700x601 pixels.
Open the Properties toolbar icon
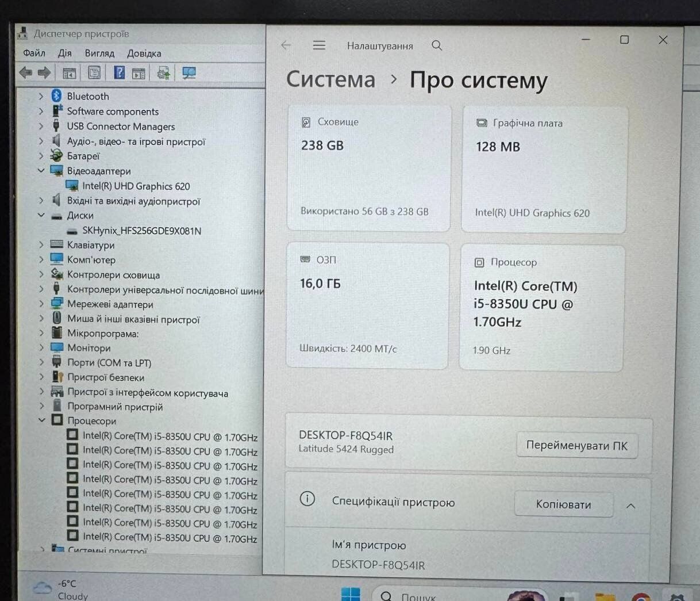click(94, 72)
